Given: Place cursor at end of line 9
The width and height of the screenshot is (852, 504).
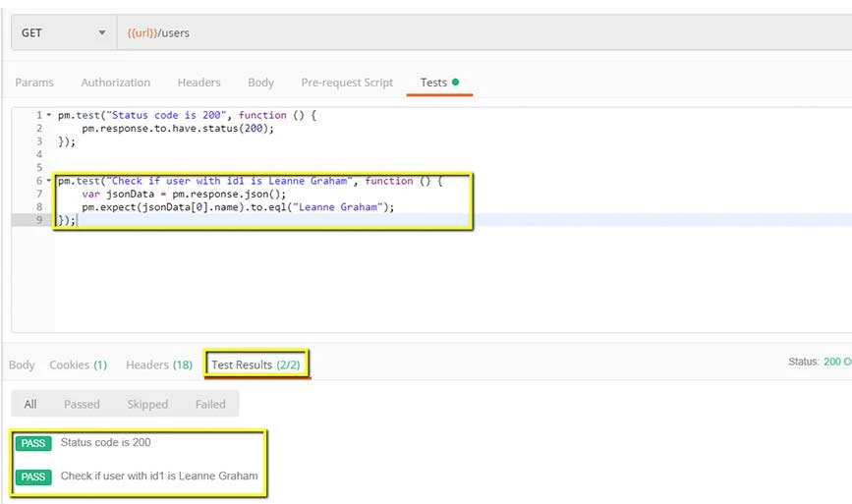Looking at the screenshot, I should 78,220.
